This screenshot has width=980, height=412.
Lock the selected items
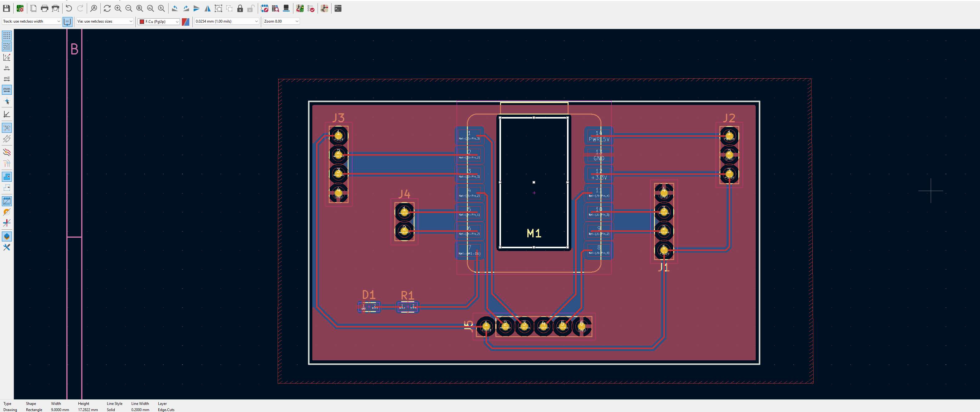(x=240, y=8)
